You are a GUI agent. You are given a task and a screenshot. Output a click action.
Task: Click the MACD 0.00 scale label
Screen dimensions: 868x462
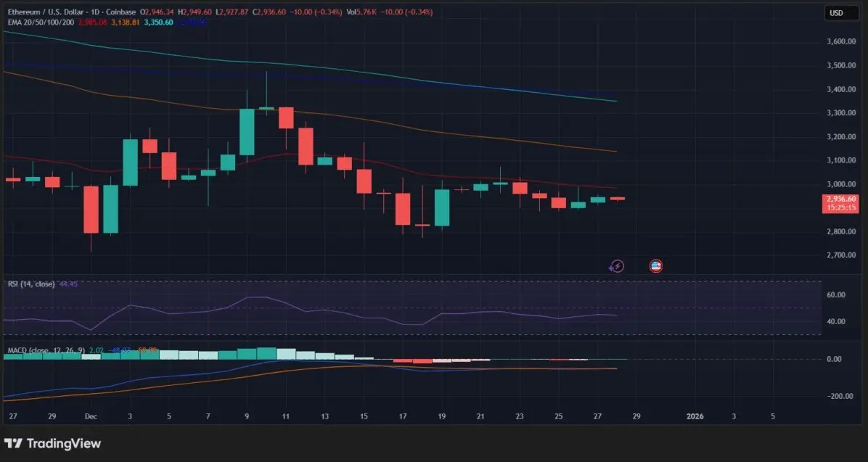point(834,359)
